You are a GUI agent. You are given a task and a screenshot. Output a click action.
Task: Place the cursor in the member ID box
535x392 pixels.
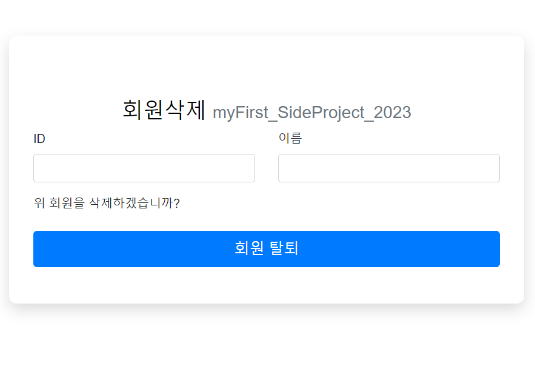pyautogui.click(x=144, y=168)
